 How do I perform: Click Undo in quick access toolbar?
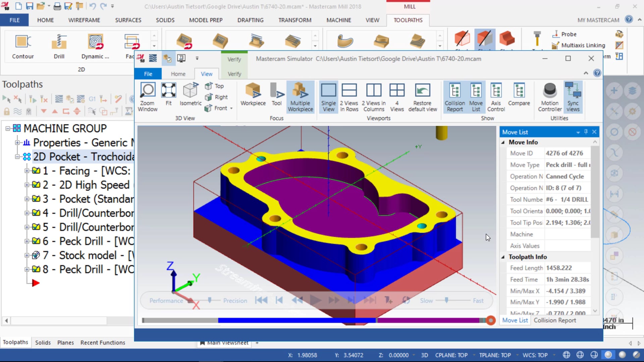point(93,6)
